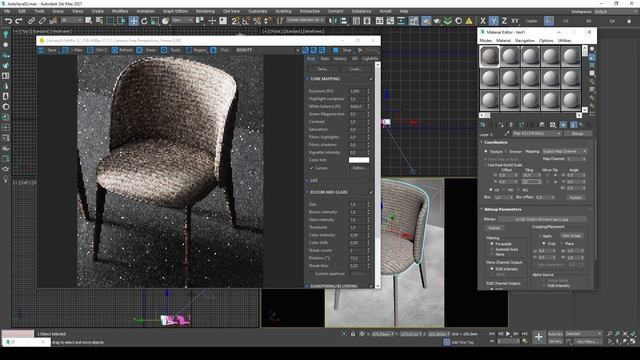
Task: Activate the Unlink Selection tool
Action: pos(42,21)
